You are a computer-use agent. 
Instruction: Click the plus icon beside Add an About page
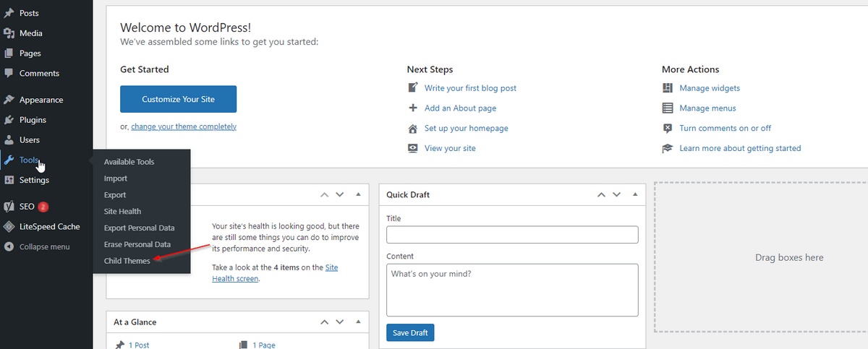pos(413,108)
